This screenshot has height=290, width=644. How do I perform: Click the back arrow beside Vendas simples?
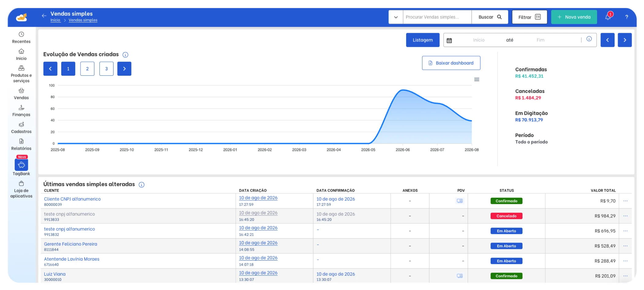pyautogui.click(x=44, y=16)
